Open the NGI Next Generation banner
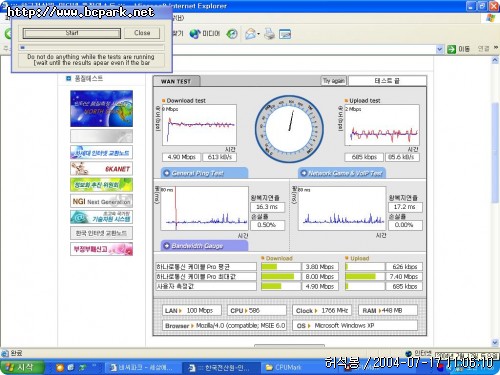The width and height of the screenshot is (500, 375). pos(101,201)
